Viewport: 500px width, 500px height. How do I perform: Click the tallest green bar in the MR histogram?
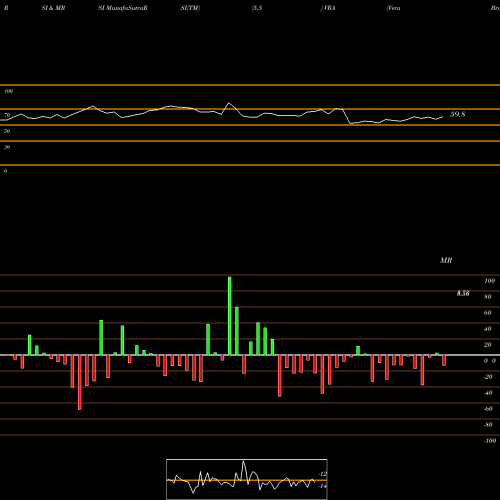pos(230,316)
